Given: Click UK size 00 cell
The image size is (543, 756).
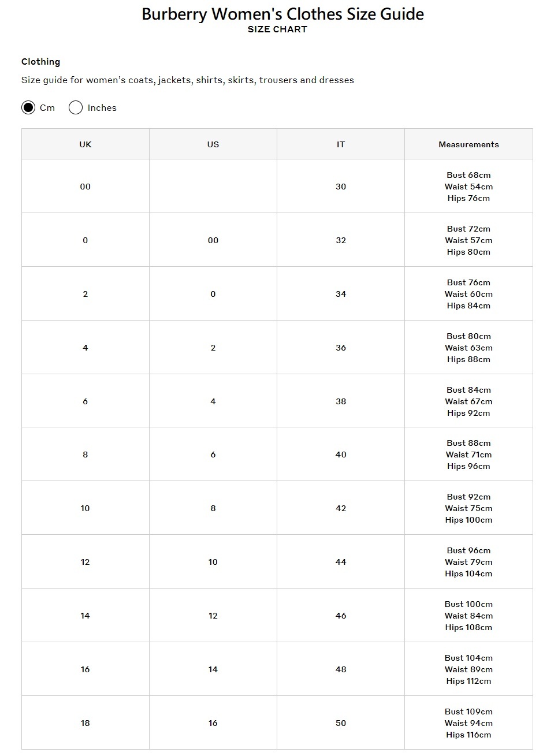Looking at the screenshot, I should tap(85, 187).
